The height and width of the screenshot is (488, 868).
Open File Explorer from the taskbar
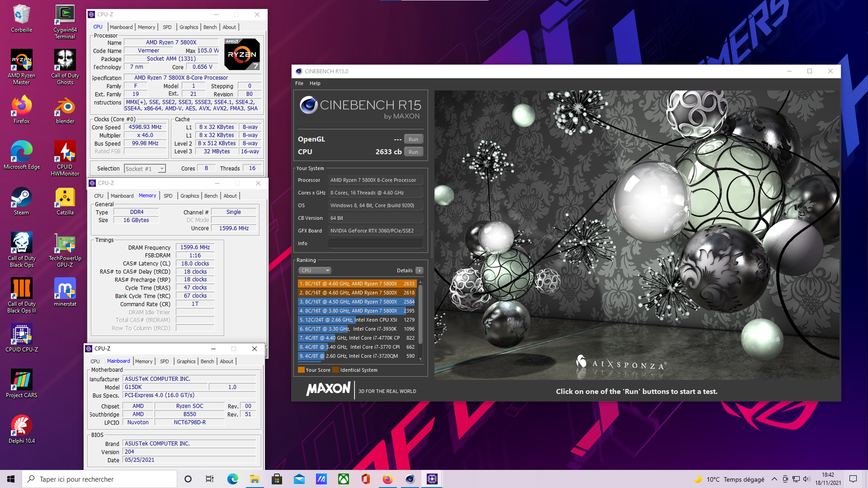tap(255, 479)
